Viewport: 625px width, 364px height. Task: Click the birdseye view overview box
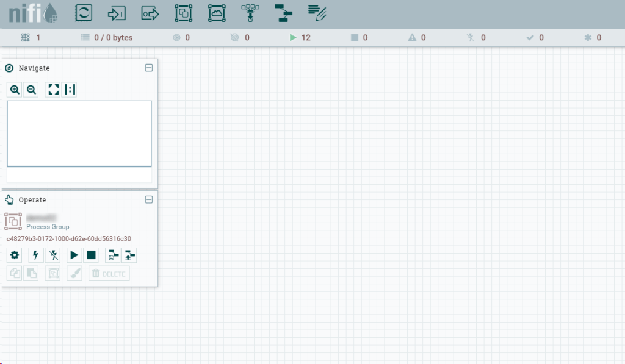(x=79, y=134)
